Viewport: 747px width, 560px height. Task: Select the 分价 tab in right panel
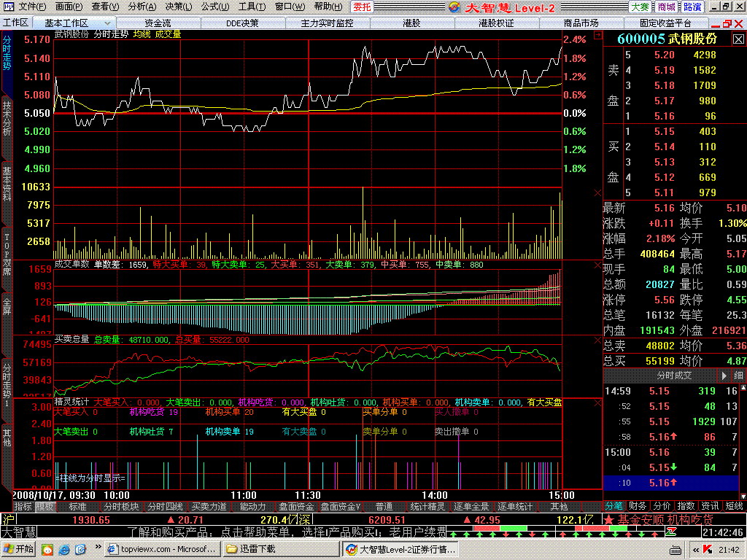[x=662, y=506]
